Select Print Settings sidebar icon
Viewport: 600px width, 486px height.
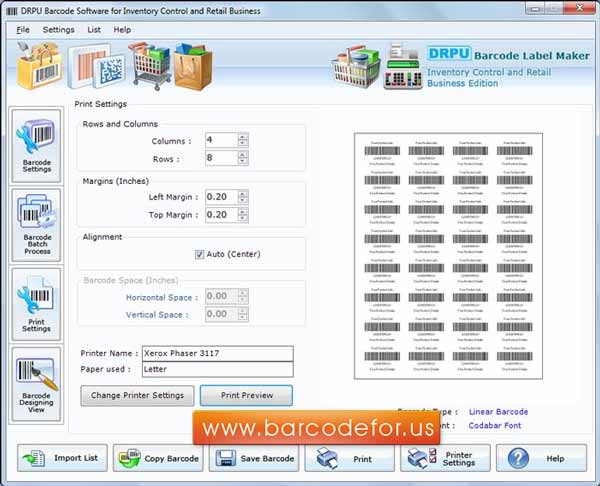36,304
